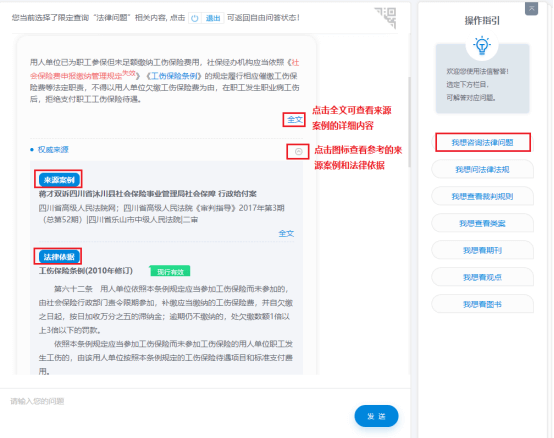
Task: Collapse the 操作指引 panel using the top arrow
Action: pos(531,8)
